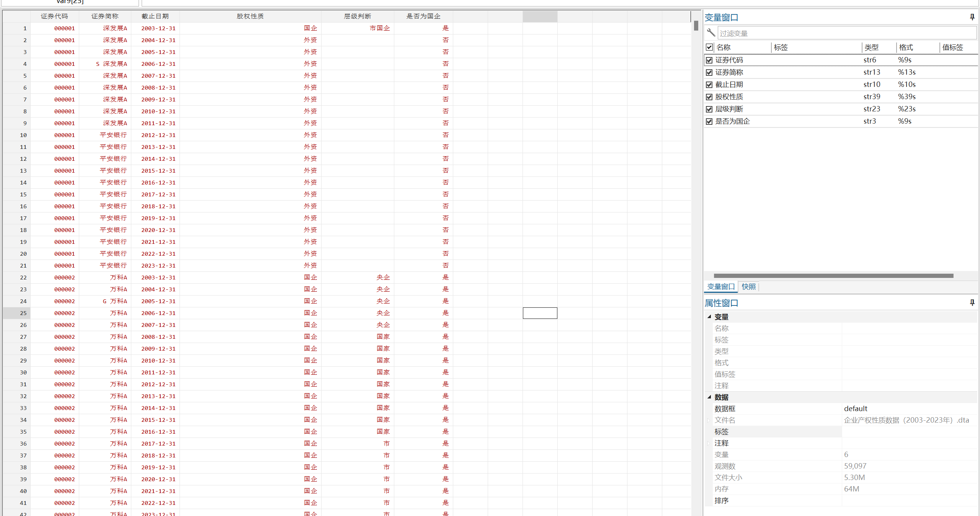Click the 格式 column header in the variables list
Image resolution: width=980 pixels, height=516 pixels.
tap(906, 47)
